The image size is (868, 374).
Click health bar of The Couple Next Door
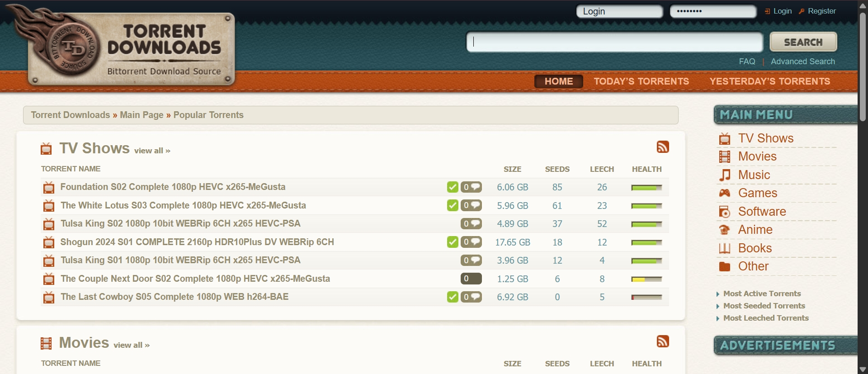646,279
